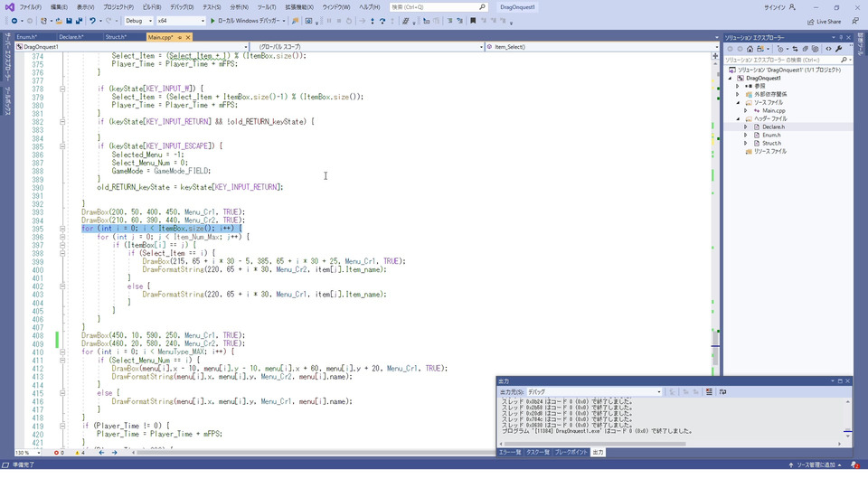Start the Local Windows Debugger
This screenshot has height=488, width=868.
pos(245,21)
